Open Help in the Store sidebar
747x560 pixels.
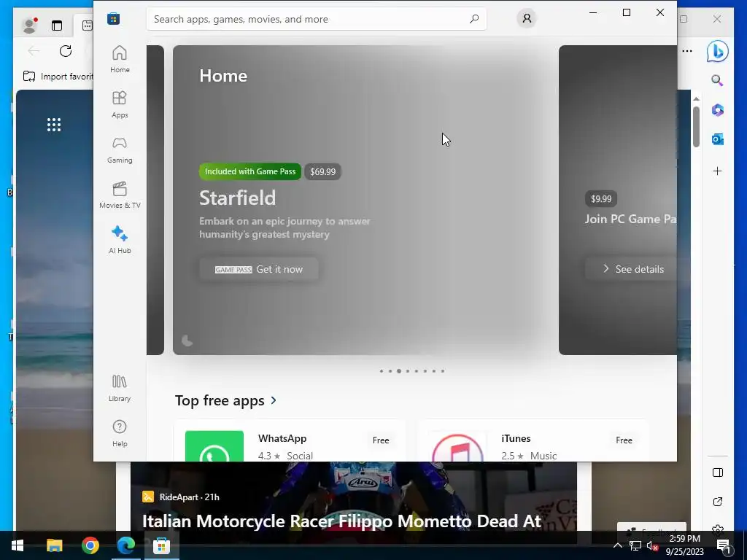[120, 433]
